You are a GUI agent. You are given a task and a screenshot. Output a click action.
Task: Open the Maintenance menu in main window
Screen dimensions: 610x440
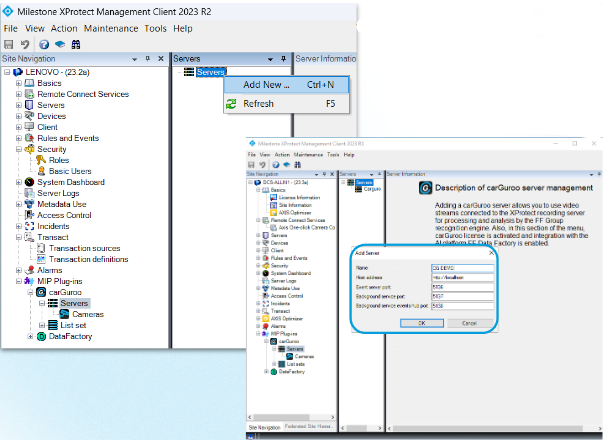[x=111, y=28]
